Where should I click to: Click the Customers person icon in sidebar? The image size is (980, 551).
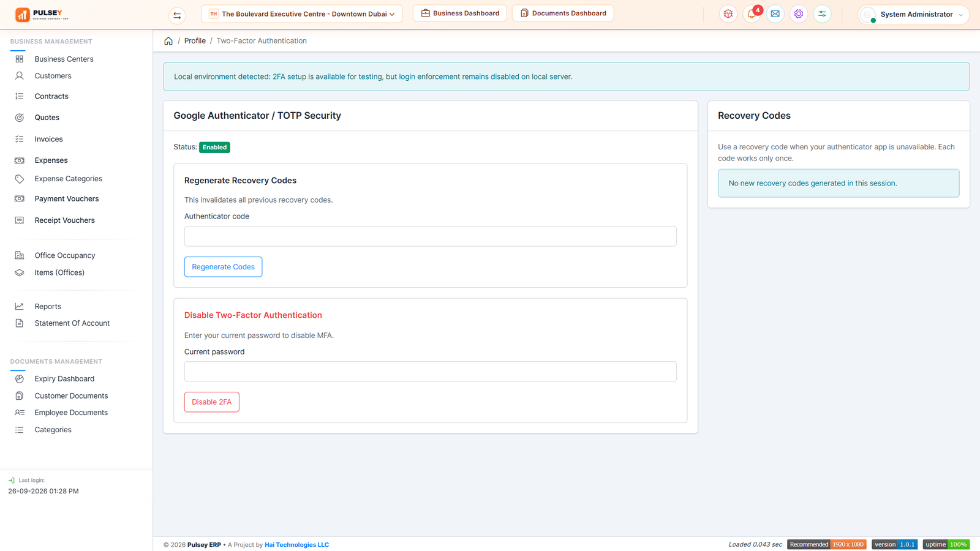20,76
